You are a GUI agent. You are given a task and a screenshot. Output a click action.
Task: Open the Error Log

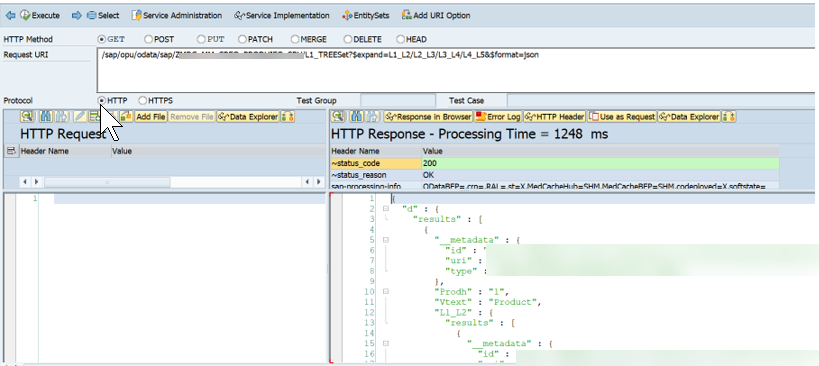click(498, 117)
